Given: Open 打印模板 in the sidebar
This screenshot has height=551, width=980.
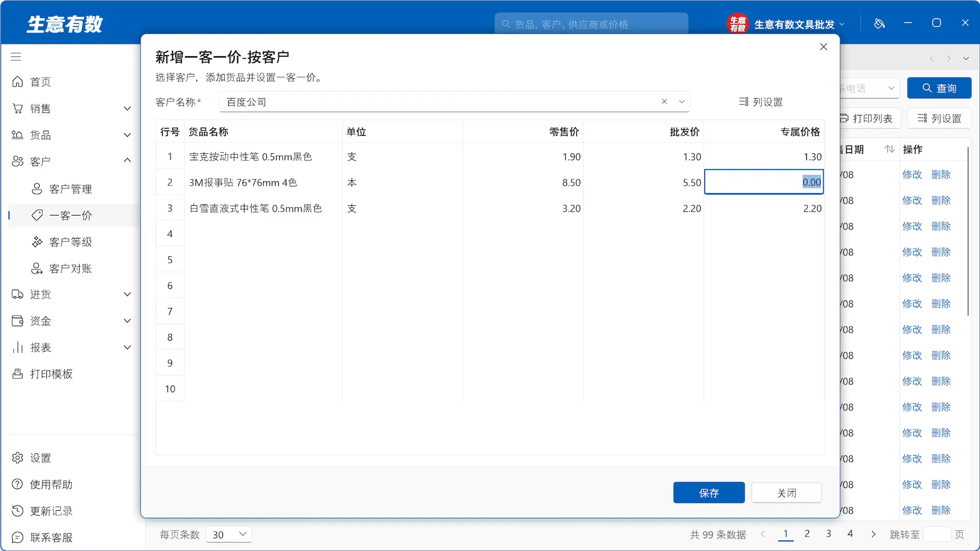Looking at the screenshot, I should coord(51,374).
